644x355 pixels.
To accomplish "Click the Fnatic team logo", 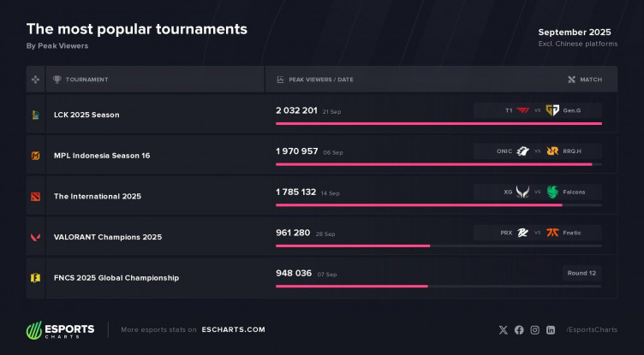I will pos(552,233).
